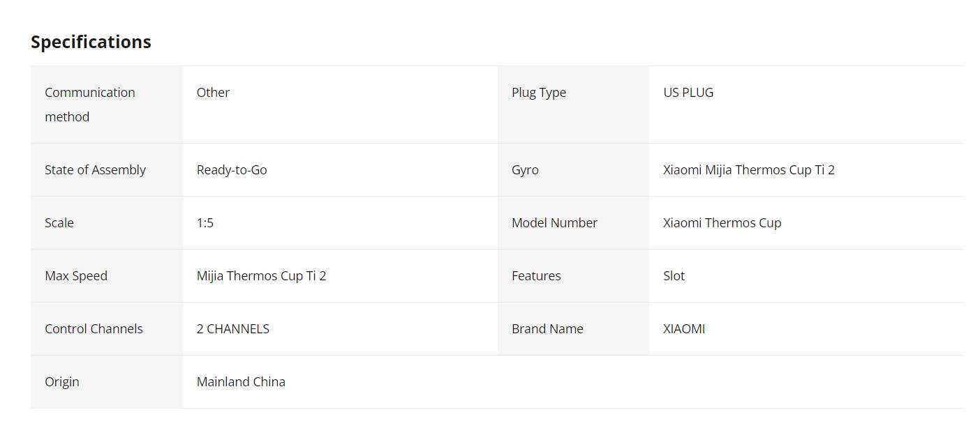Select 'Xiaomi Mijia Thermos Cup Ti 2' value

click(x=749, y=170)
